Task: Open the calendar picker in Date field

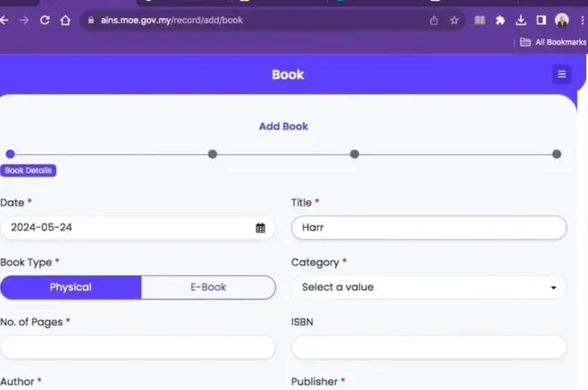Action: [x=260, y=228]
